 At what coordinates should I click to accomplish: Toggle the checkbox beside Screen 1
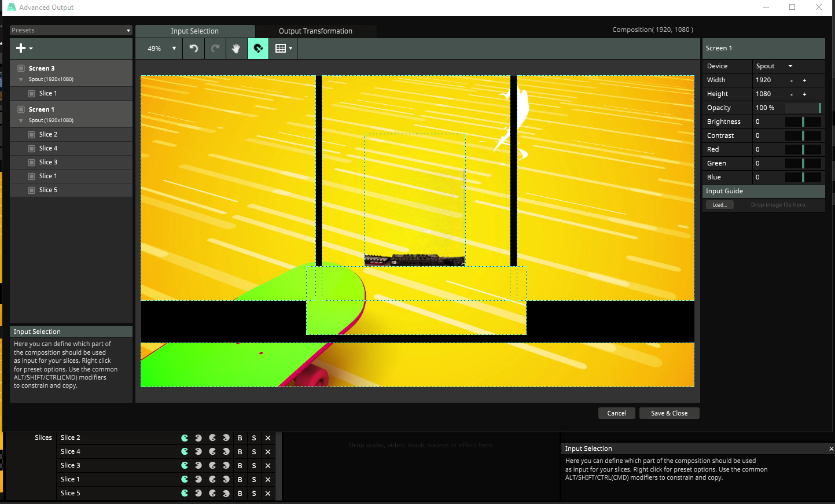(x=21, y=109)
